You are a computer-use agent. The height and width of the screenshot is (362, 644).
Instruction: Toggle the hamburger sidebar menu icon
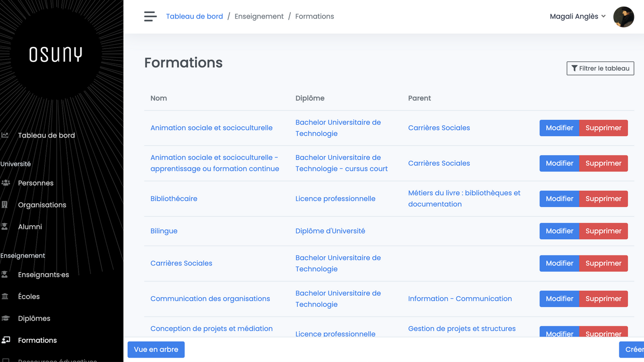tap(150, 17)
